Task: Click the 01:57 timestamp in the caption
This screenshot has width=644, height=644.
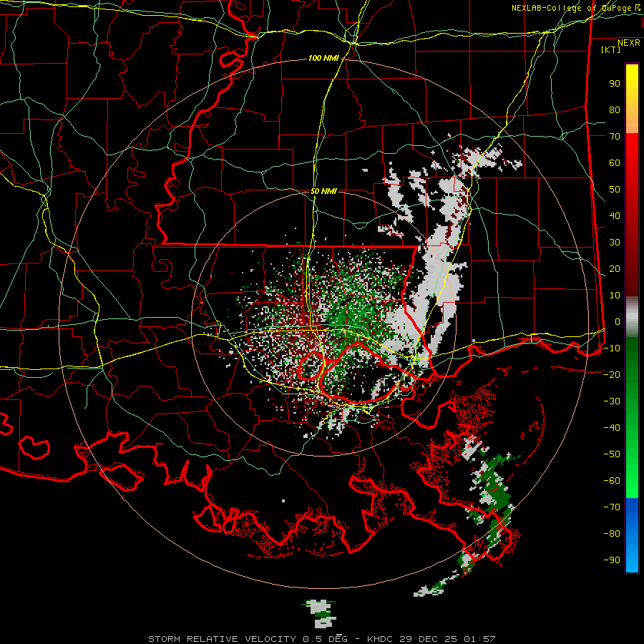Action: coord(479,639)
